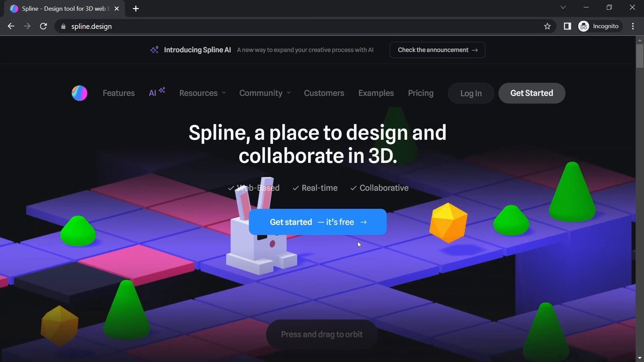
Task: Click the browser reload icon
Action: [43, 26]
